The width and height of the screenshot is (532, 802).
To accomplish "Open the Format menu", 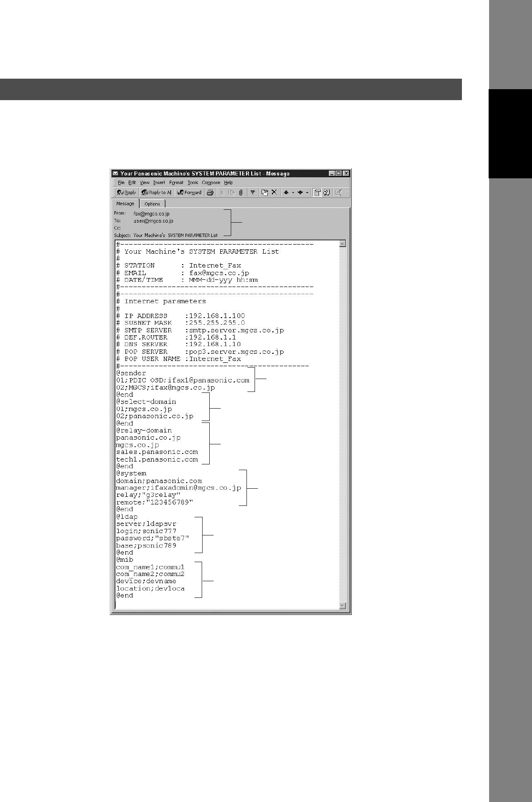I will point(176,183).
